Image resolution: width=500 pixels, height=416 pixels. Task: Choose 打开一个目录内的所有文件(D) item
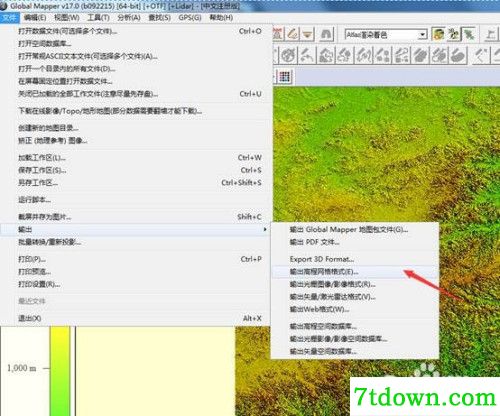135,69
